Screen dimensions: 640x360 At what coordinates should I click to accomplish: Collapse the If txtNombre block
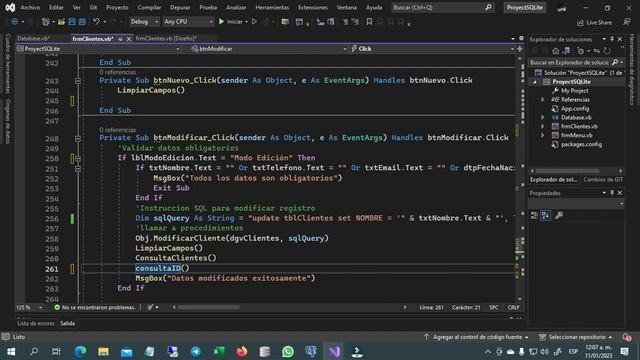point(78,168)
